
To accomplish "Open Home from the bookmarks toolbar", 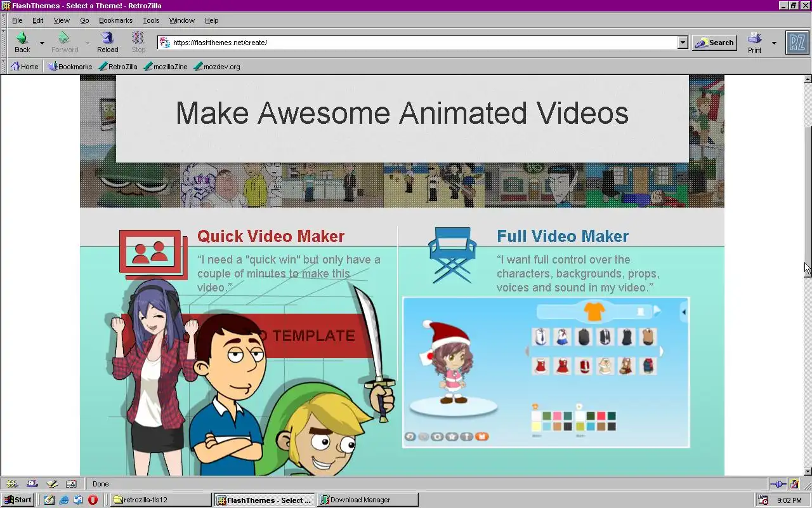I will pos(25,67).
